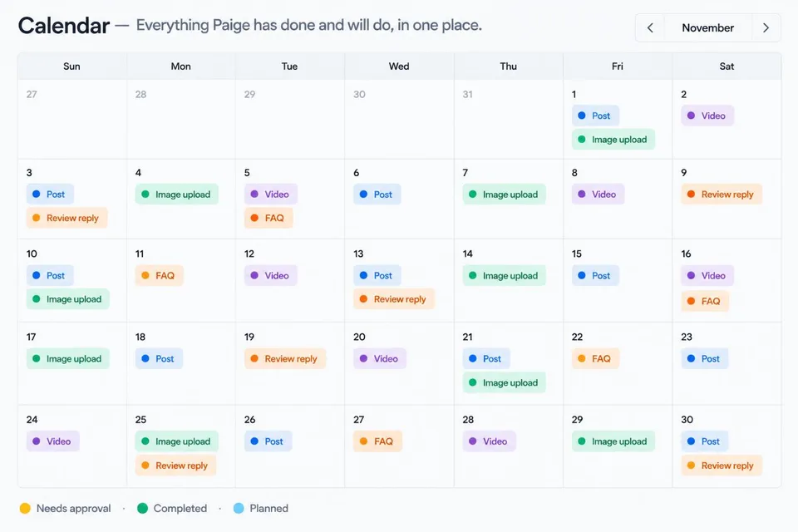Open the Image upload event on November 29
The height and width of the screenshot is (532, 798).
613,441
